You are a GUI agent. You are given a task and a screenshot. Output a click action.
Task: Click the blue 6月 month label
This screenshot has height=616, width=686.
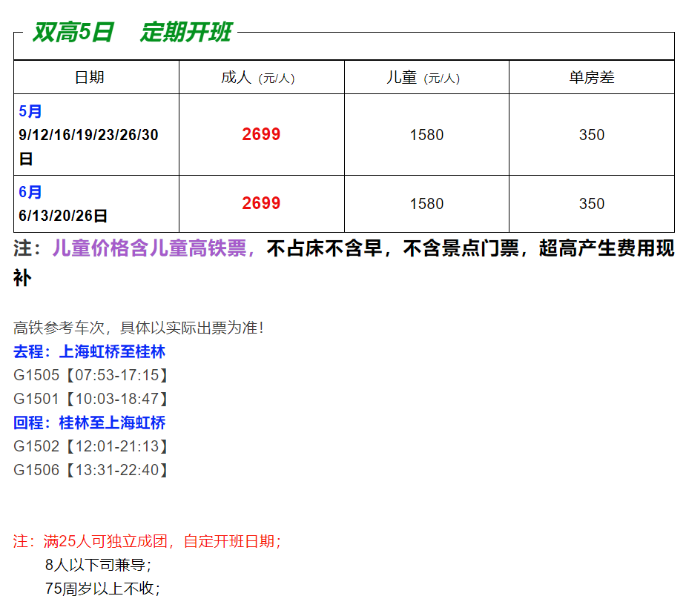click(x=30, y=192)
